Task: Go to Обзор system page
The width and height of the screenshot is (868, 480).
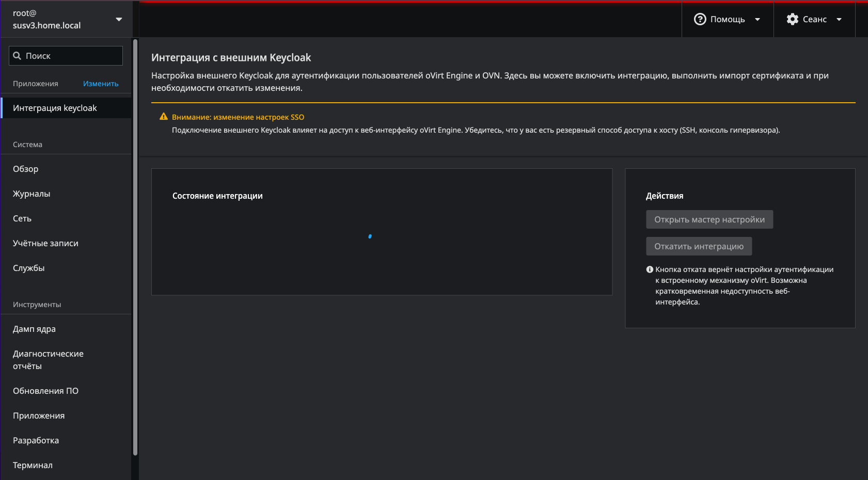Action: tap(26, 169)
